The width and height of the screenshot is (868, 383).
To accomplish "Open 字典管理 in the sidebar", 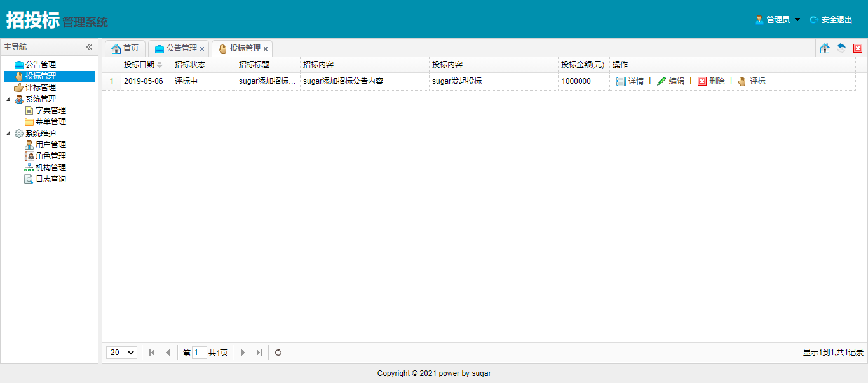I will (51, 111).
